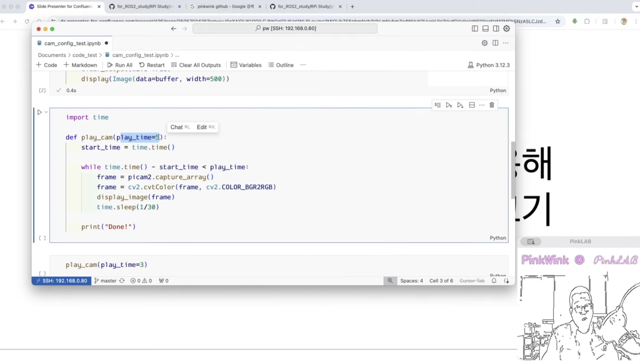
Task: Open the notebook toolbar more actions ellipsis
Action: point(303,65)
